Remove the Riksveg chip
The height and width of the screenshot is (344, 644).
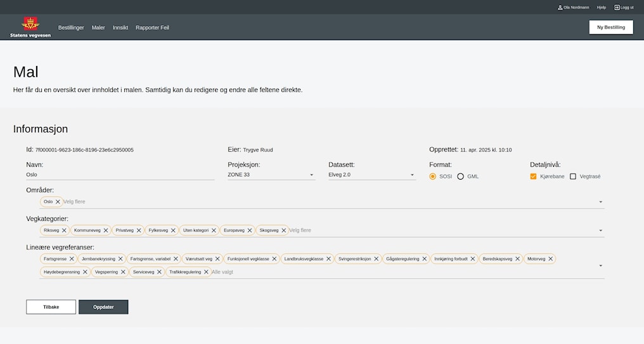(x=64, y=230)
